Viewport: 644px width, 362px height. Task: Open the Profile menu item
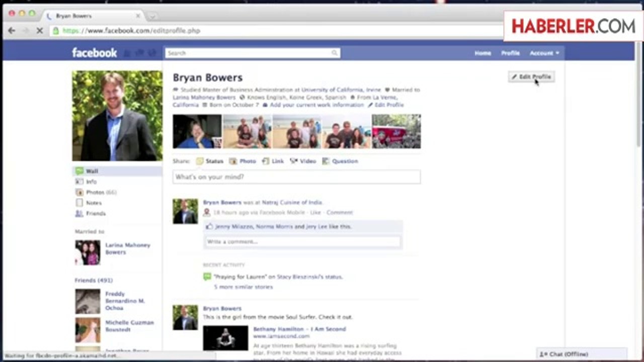[510, 53]
